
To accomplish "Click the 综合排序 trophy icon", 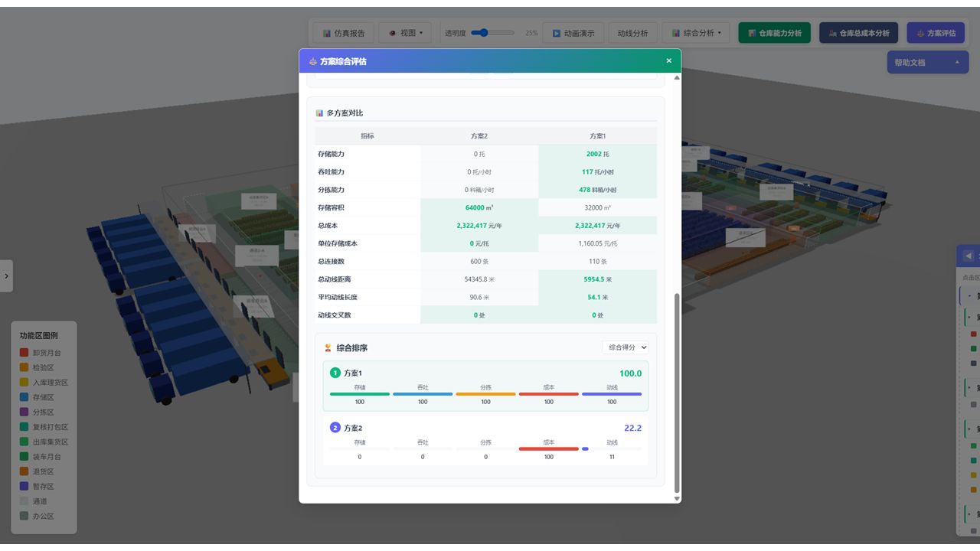I will pos(328,347).
